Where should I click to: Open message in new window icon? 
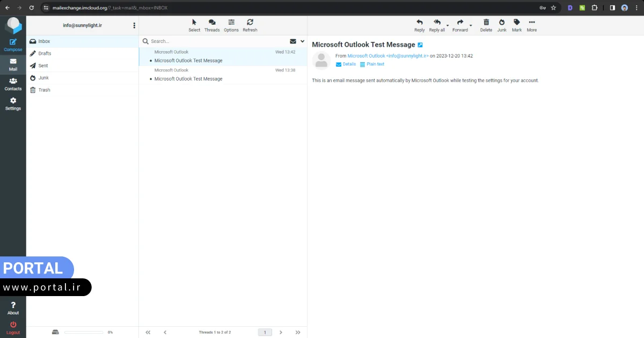pyautogui.click(x=420, y=45)
